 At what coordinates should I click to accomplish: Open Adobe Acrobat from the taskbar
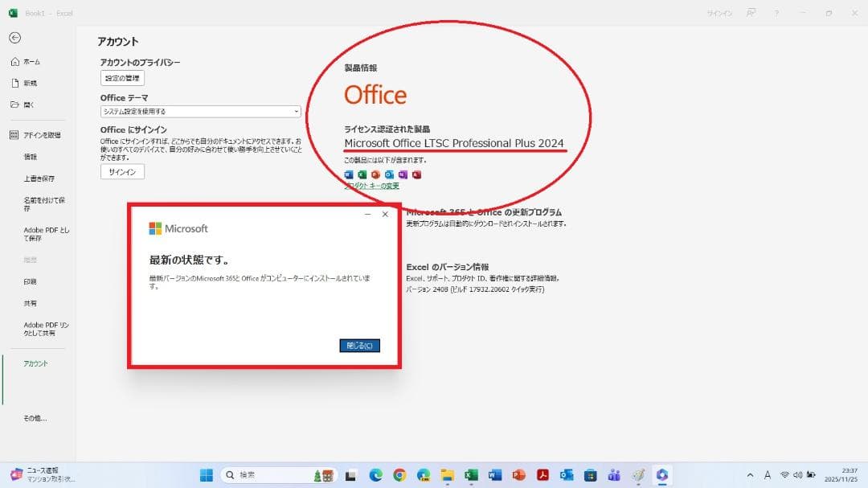click(x=541, y=477)
